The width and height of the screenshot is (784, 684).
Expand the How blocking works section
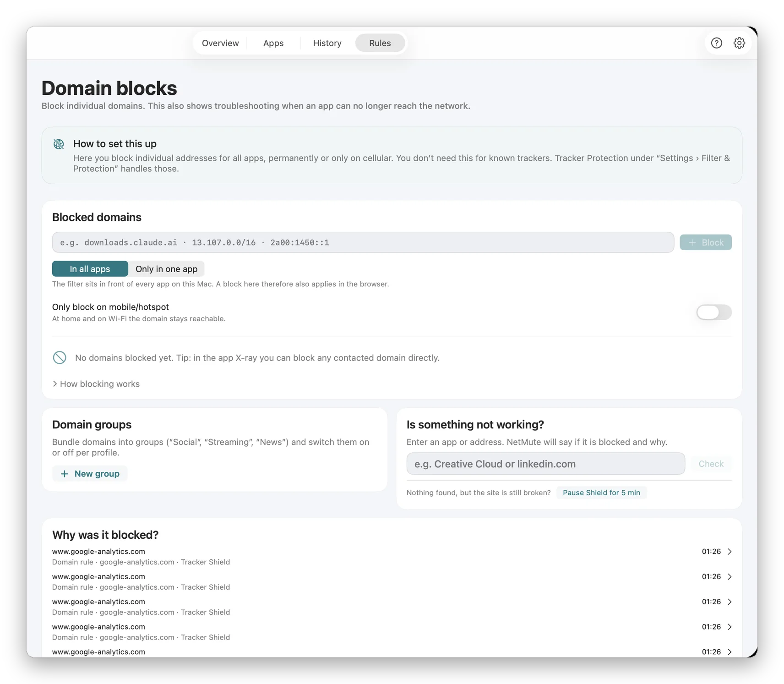point(96,384)
